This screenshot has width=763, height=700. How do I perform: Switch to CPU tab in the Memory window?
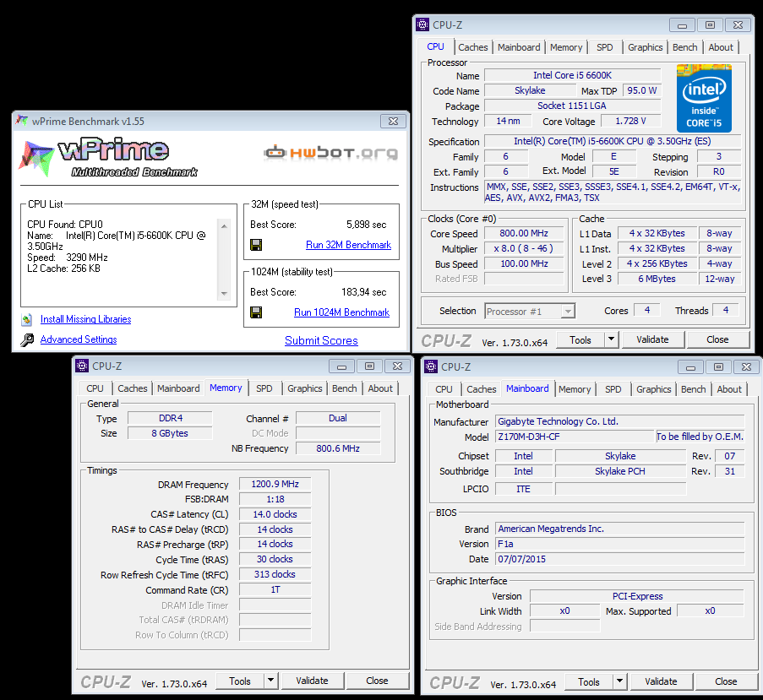(x=95, y=388)
